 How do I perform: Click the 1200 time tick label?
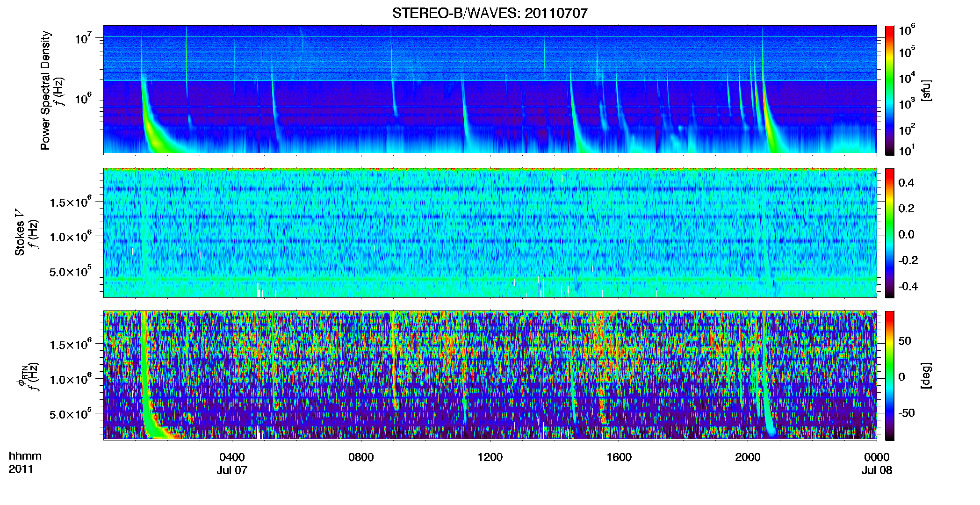(490, 457)
